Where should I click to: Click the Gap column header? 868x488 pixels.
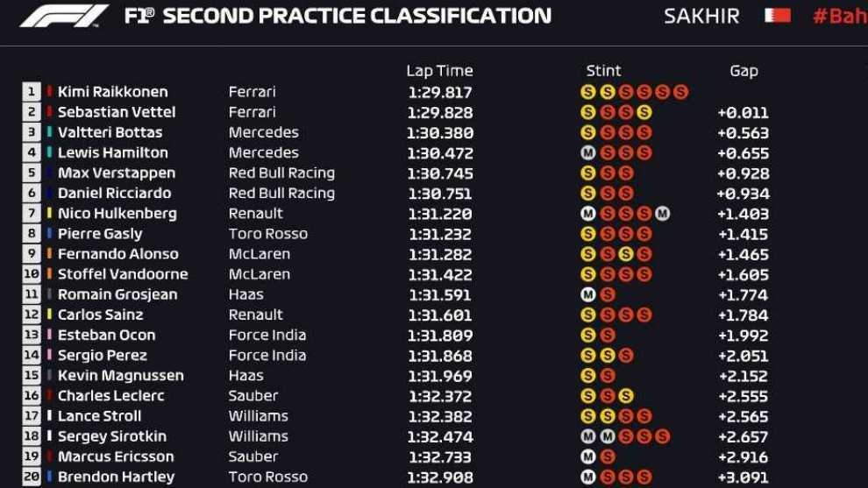743,71
